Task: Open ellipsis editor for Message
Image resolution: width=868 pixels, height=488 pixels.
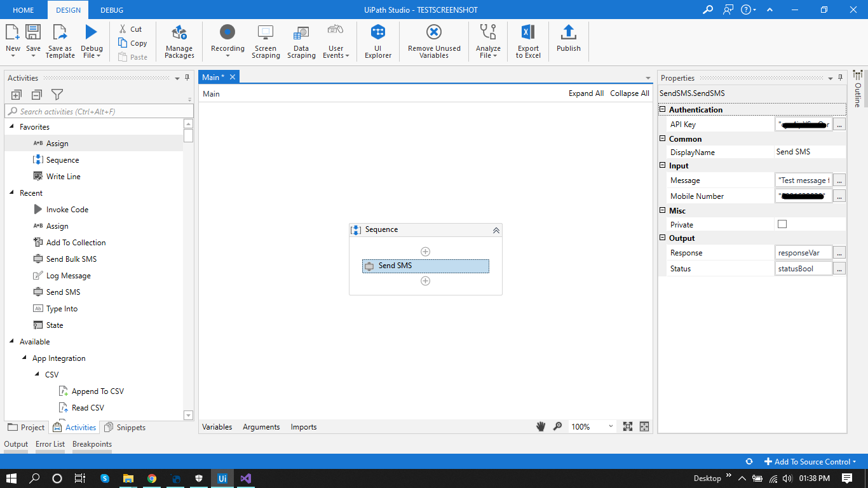Action: point(839,180)
